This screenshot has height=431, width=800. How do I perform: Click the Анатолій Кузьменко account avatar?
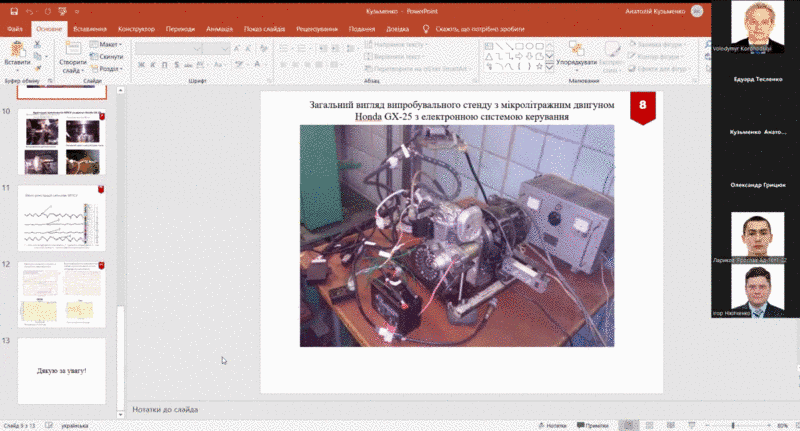697,11
